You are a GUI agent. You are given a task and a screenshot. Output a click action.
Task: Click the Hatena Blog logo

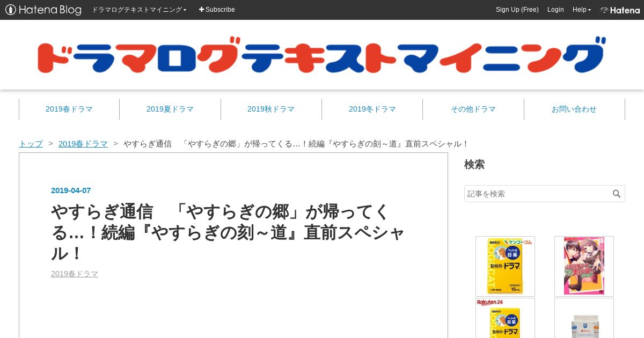tap(43, 10)
